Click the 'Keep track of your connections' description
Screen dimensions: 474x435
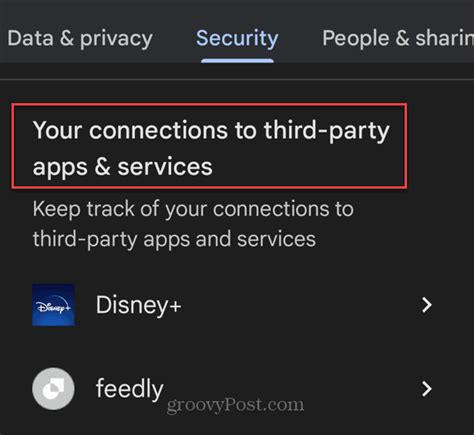coord(193,224)
